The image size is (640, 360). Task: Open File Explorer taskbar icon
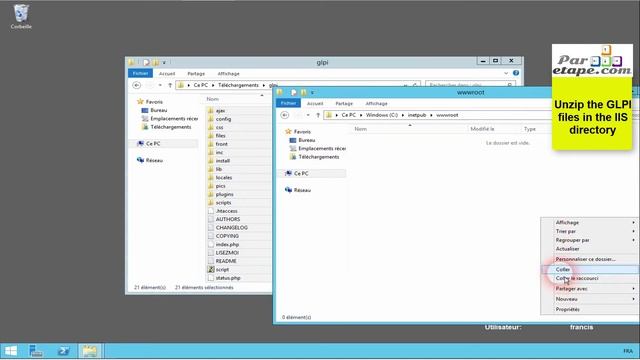pos(90,351)
